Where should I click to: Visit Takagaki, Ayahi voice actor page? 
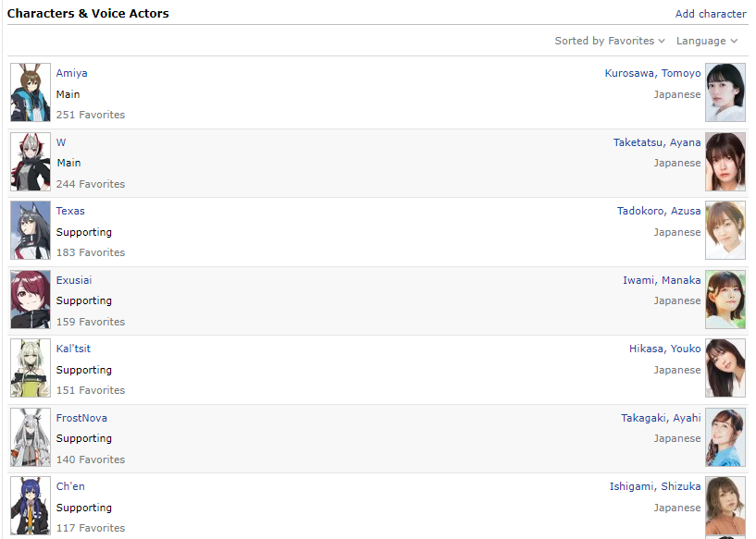point(661,418)
